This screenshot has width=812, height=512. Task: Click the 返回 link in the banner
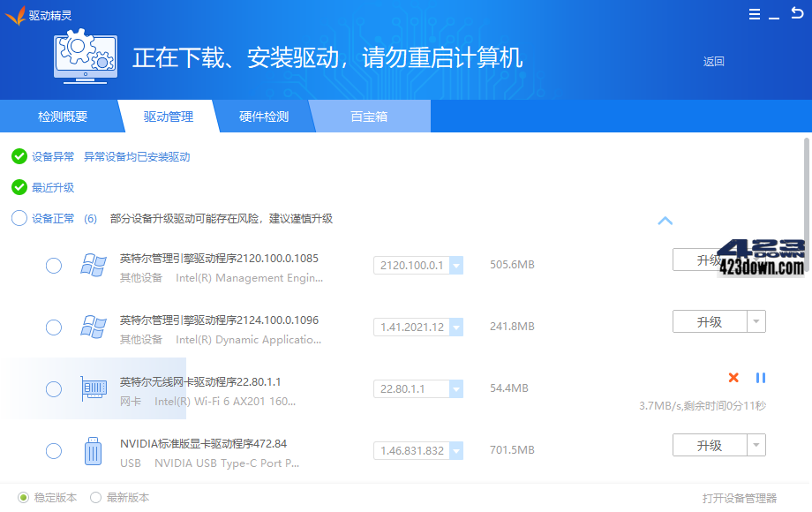point(713,62)
